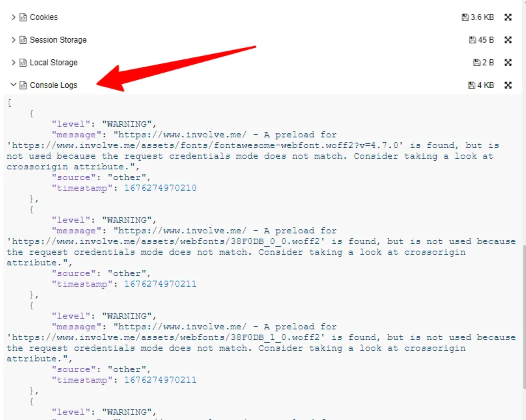Click the vertical scrollbar thumb
The image size is (526, 420).
(x=524, y=317)
